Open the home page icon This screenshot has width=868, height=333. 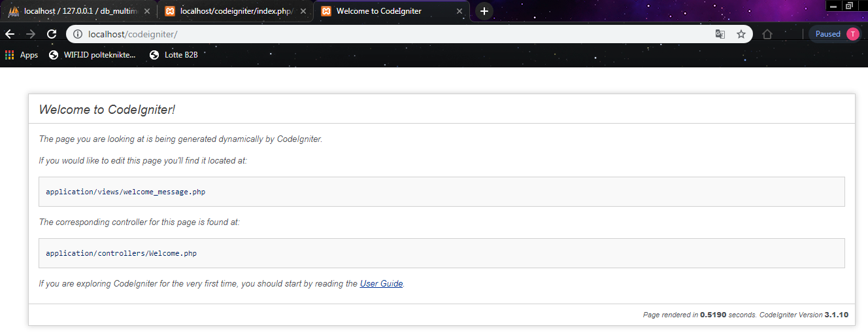click(x=767, y=34)
